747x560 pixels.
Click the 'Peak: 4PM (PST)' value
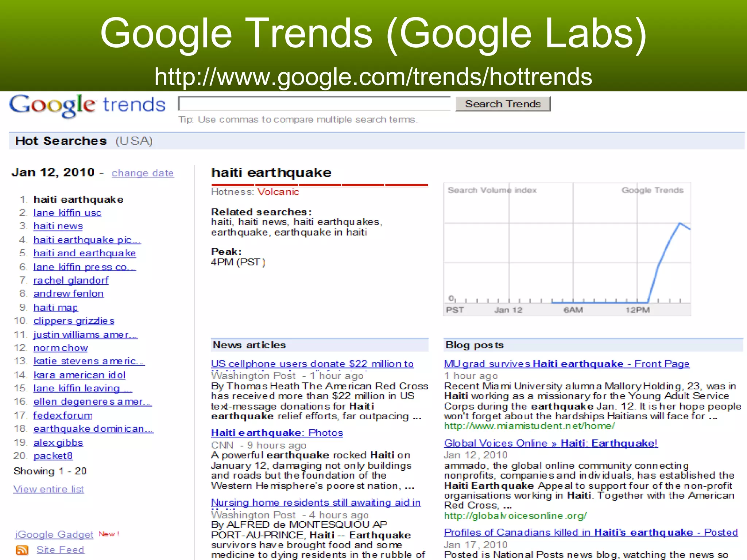(238, 262)
